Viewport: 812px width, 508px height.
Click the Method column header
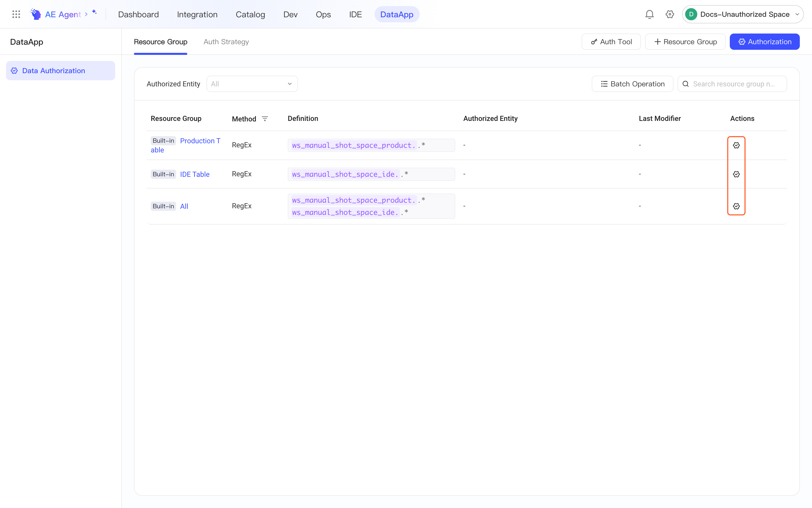coord(244,119)
